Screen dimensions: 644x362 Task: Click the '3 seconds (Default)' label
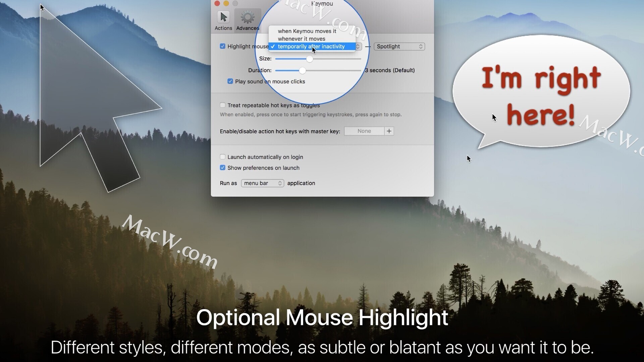click(390, 70)
